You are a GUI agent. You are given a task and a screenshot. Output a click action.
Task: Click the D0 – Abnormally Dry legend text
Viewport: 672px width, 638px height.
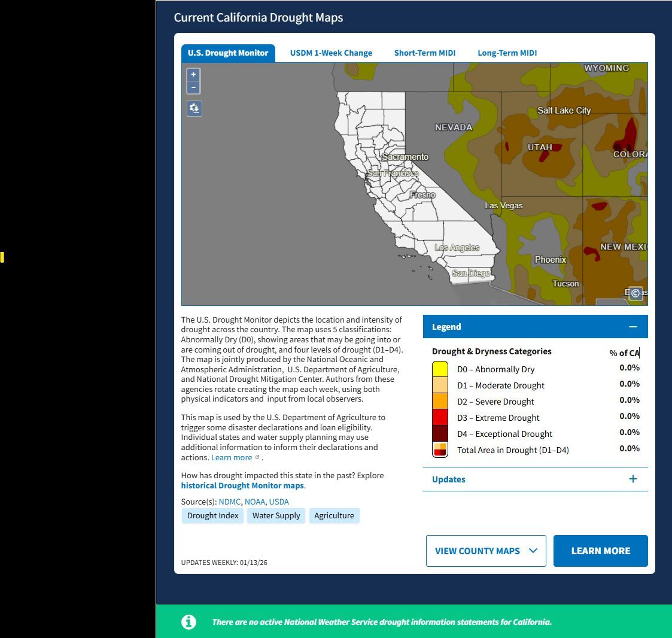495,369
